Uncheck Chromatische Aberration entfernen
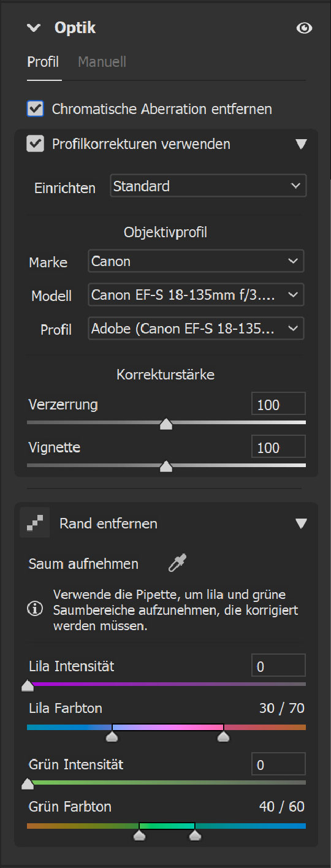 click(36, 109)
